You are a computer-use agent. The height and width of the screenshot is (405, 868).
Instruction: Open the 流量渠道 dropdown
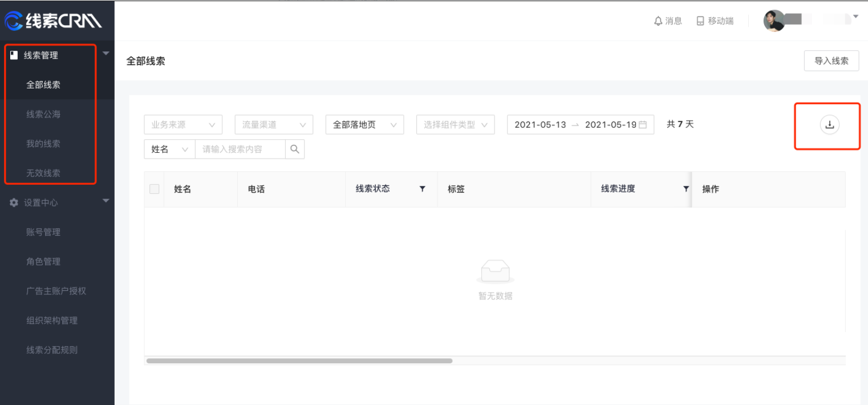coord(274,124)
